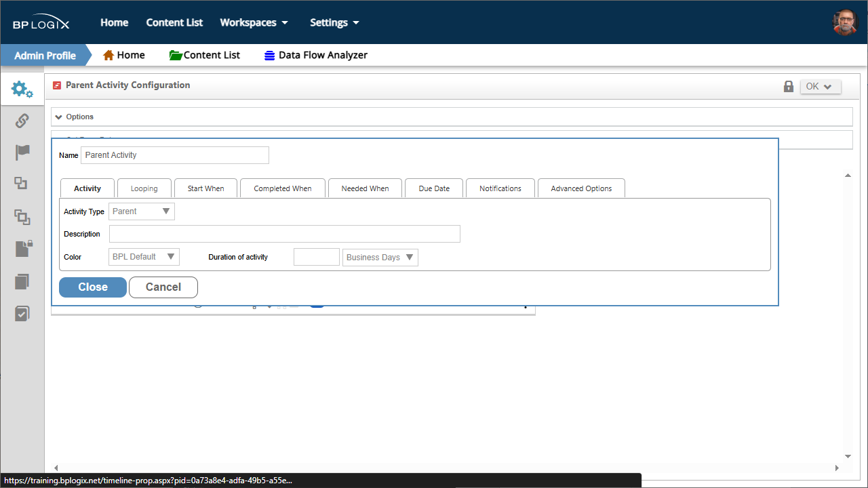This screenshot has height=488, width=868.
Task: Click the blue Close button
Action: point(93,287)
